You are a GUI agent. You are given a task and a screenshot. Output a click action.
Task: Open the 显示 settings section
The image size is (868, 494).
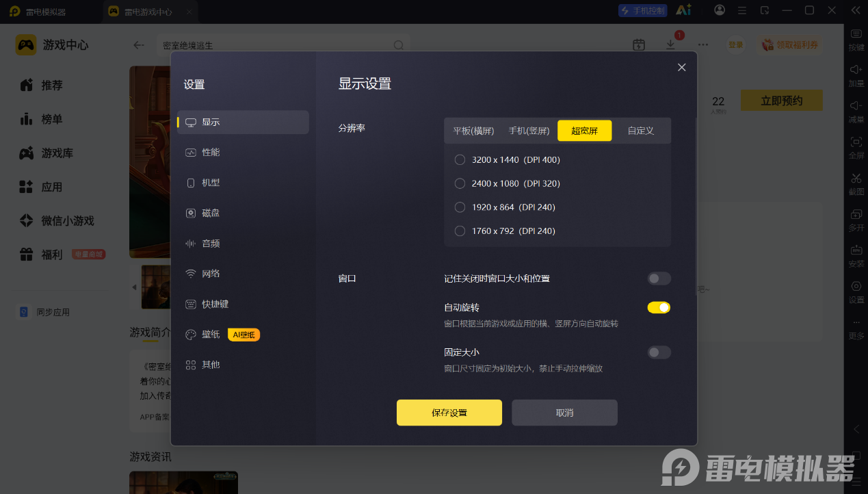243,122
